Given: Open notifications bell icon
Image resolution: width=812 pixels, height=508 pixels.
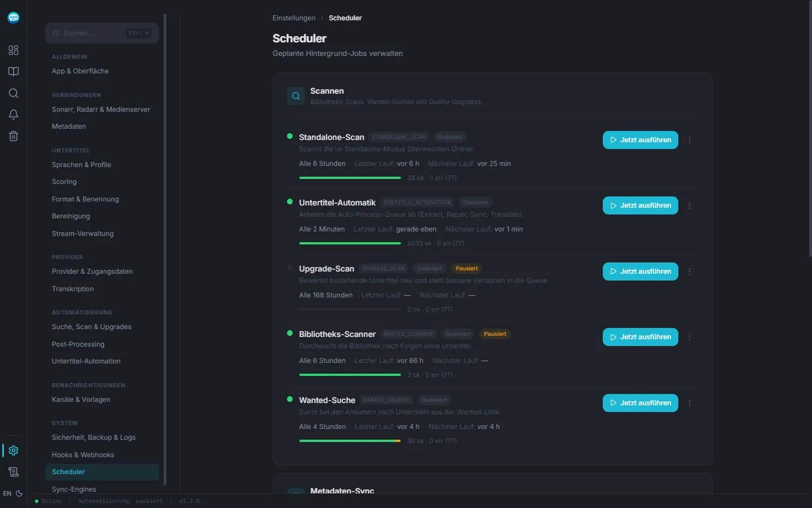Looking at the screenshot, I should coord(14,115).
